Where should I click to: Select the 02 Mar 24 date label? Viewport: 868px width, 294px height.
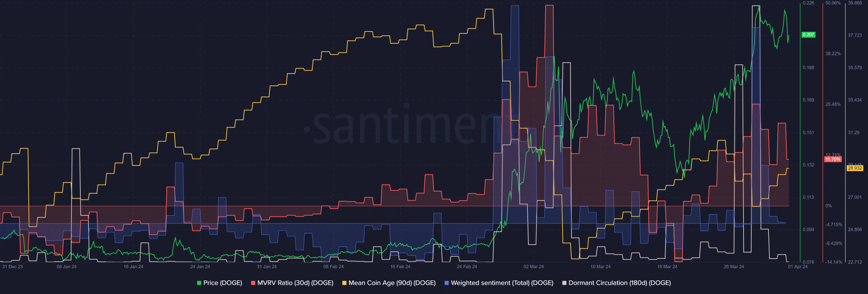(534, 267)
